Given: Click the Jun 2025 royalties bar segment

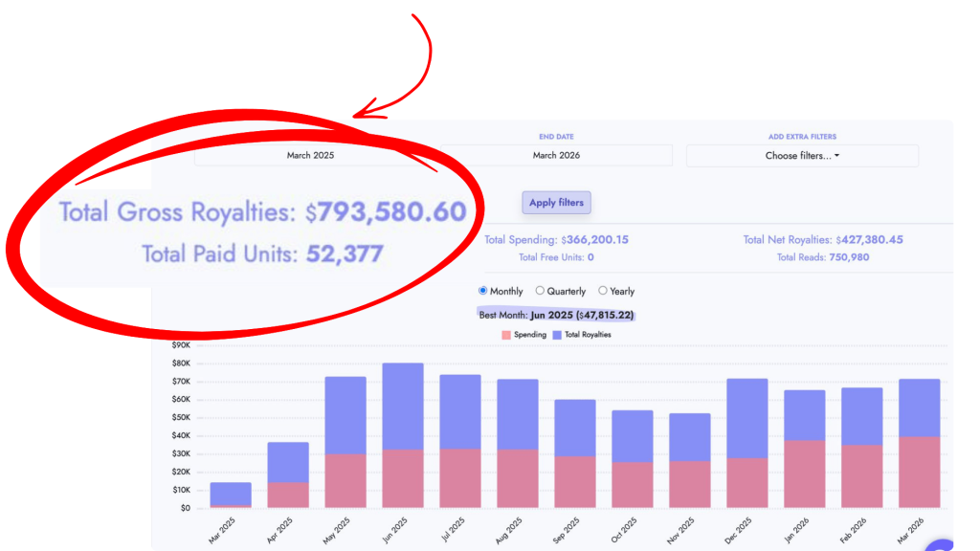Looking at the screenshot, I should point(403,407).
